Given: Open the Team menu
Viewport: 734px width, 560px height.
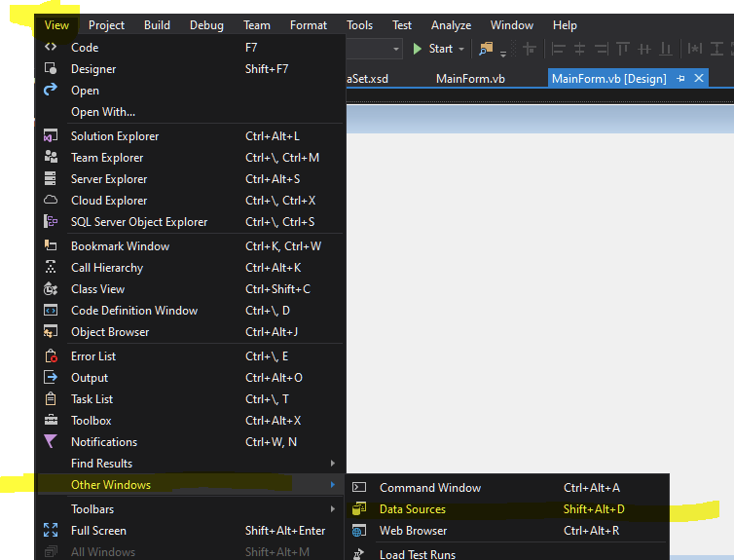Looking at the screenshot, I should (x=257, y=25).
